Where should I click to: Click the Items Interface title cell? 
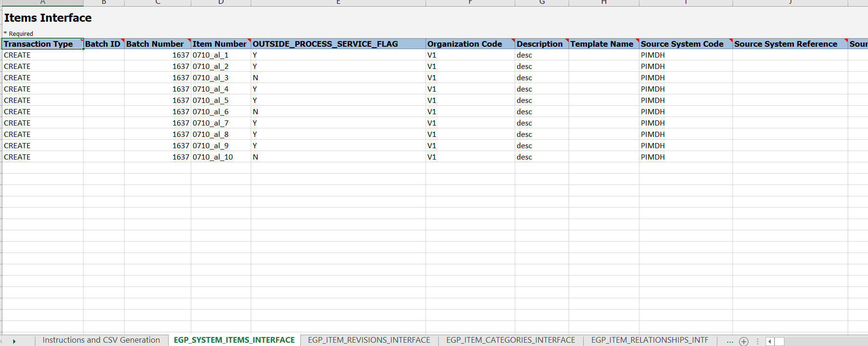pyautogui.click(x=48, y=18)
